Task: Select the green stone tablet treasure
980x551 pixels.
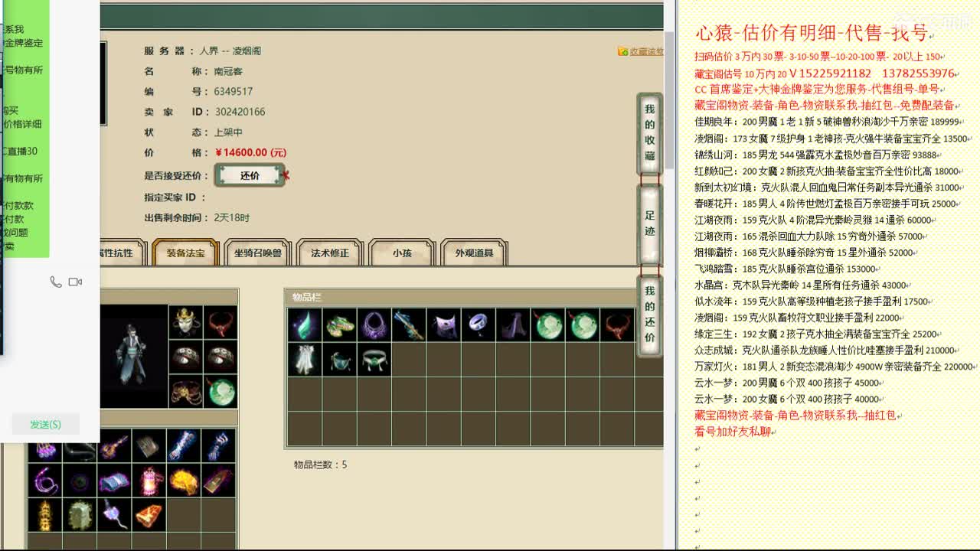Action: (x=79, y=515)
